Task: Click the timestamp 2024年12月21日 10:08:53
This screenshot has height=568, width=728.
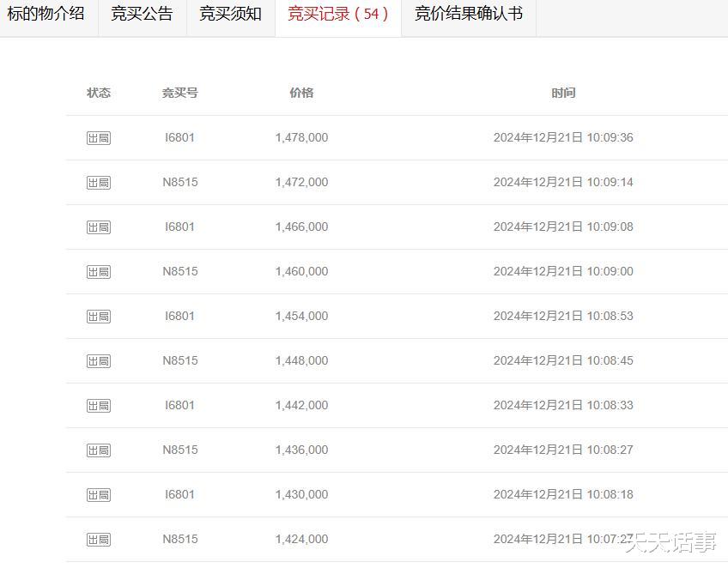Action: point(563,316)
